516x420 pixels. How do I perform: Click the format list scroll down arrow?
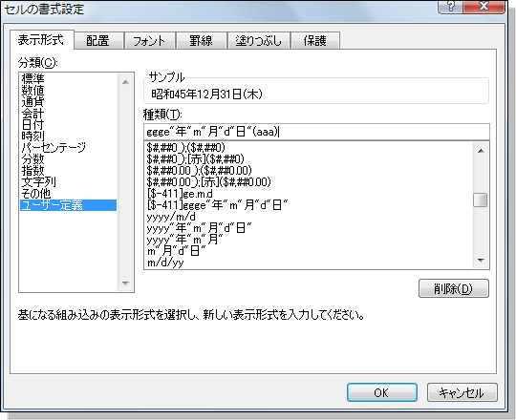point(481,261)
